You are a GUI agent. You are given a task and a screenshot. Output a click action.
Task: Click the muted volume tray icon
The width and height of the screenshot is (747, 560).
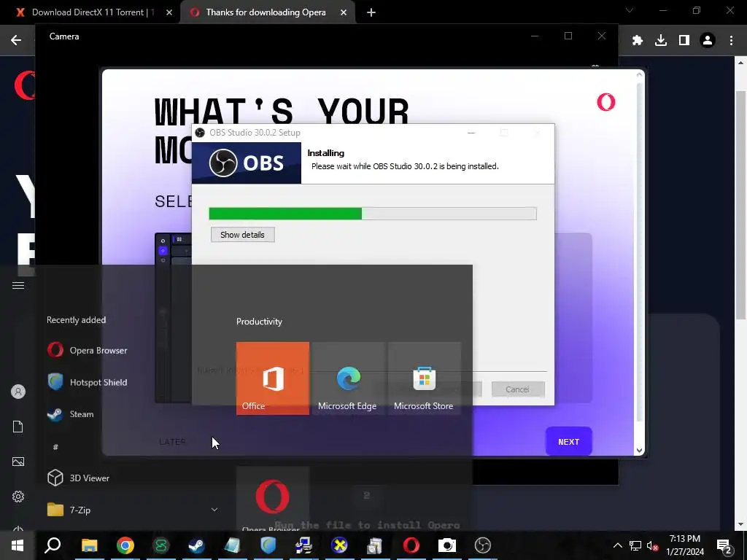653,545
